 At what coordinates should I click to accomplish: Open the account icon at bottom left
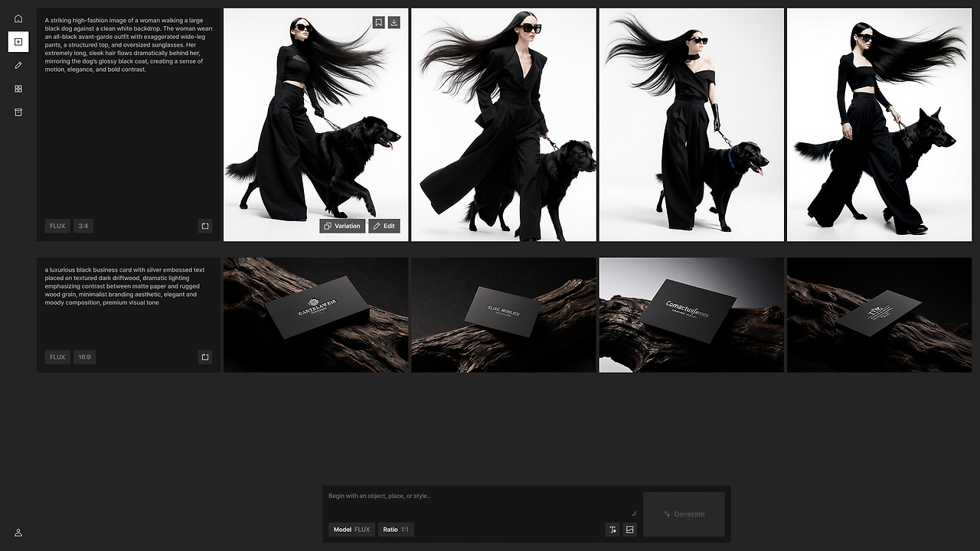pos(18,533)
